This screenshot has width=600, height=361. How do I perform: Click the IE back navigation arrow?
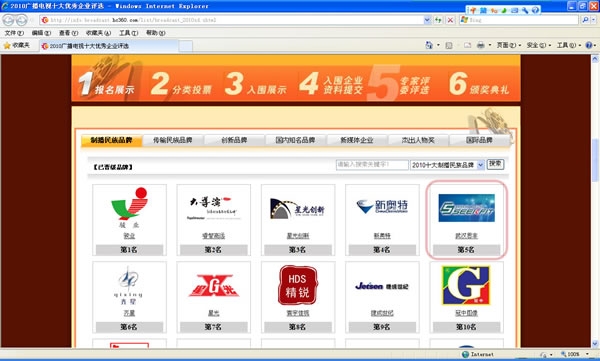(x=8, y=20)
